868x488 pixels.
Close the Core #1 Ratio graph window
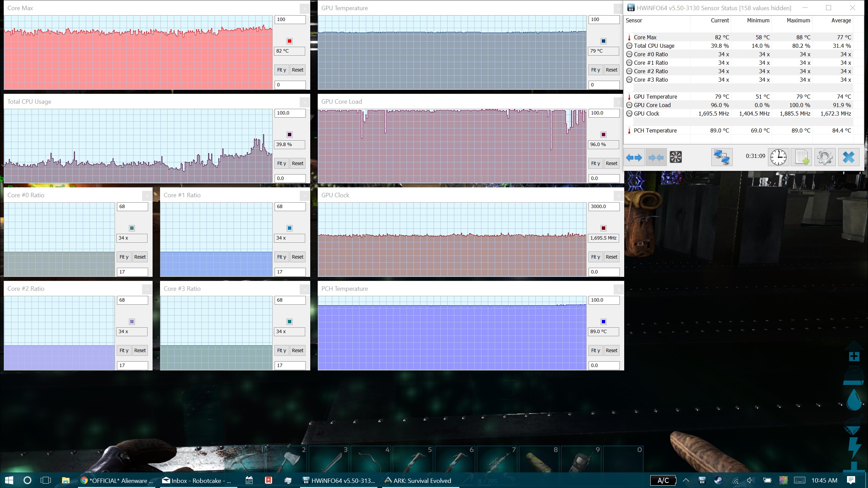pyautogui.click(x=304, y=195)
